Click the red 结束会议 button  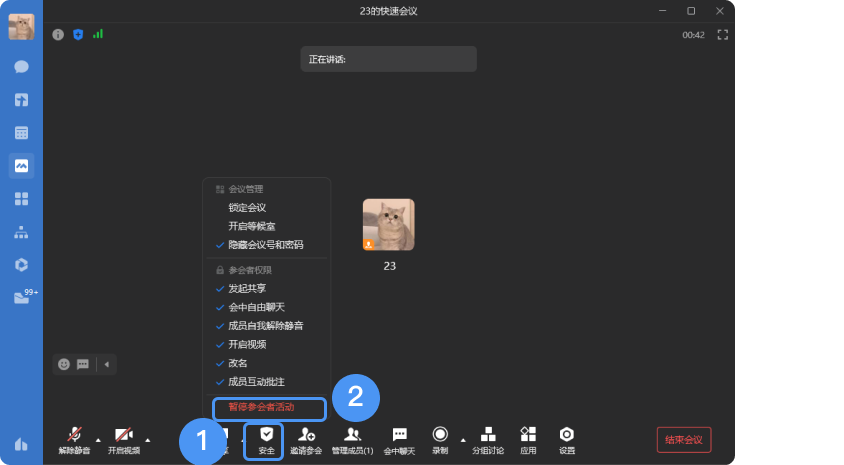click(x=684, y=439)
